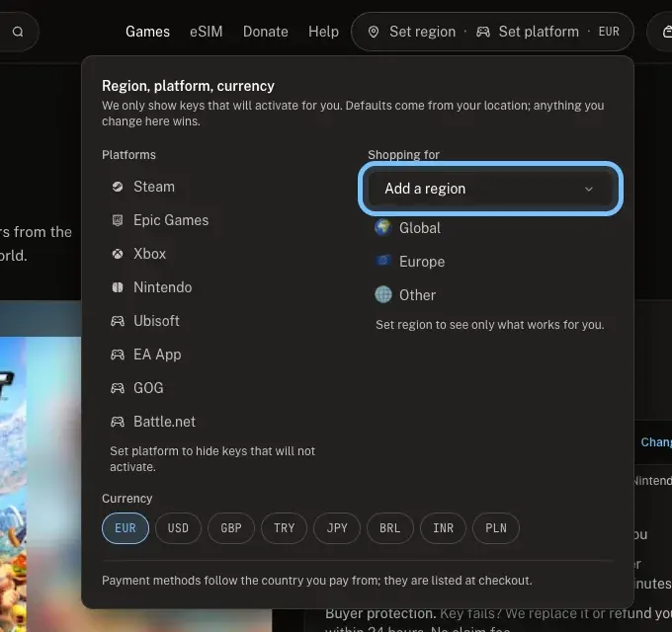Click the EA App gamepad icon
Viewport: 672px width, 632px height.
coord(118,355)
